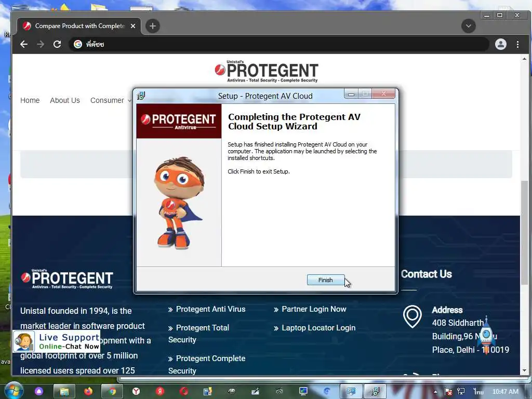This screenshot has width=532, height=399.
Task: Go back to the previous page
Action: (x=24, y=44)
